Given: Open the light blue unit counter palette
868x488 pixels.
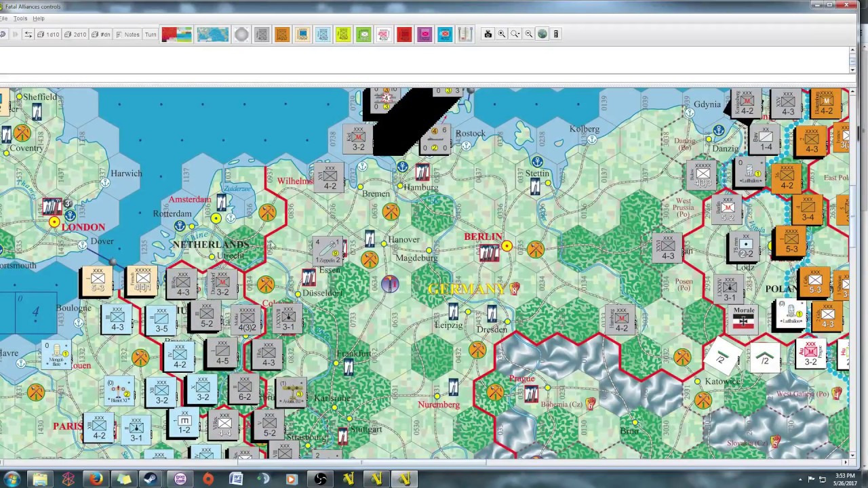Looking at the screenshot, I should coord(323,34).
